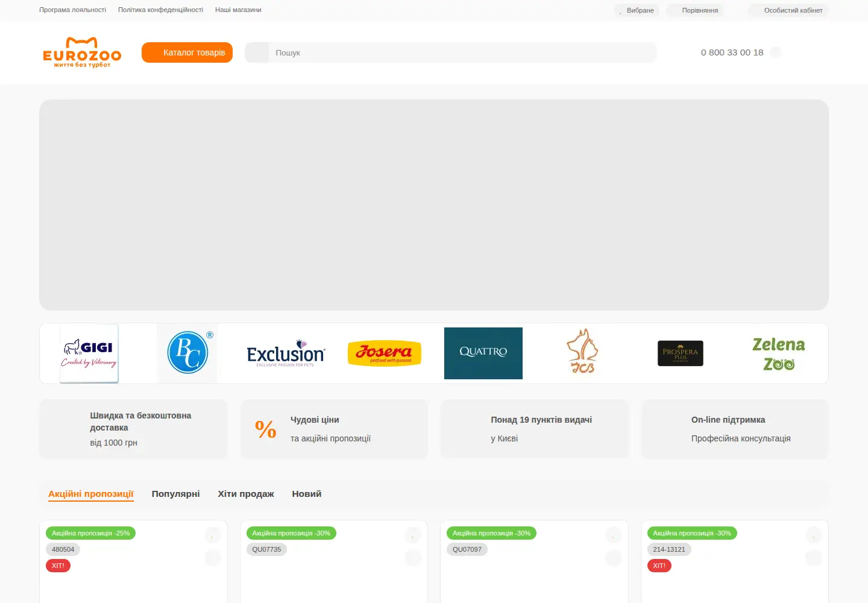868x603 pixels.
Task: Click the EUROZOO logo
Action: click(x=82, y=52)
